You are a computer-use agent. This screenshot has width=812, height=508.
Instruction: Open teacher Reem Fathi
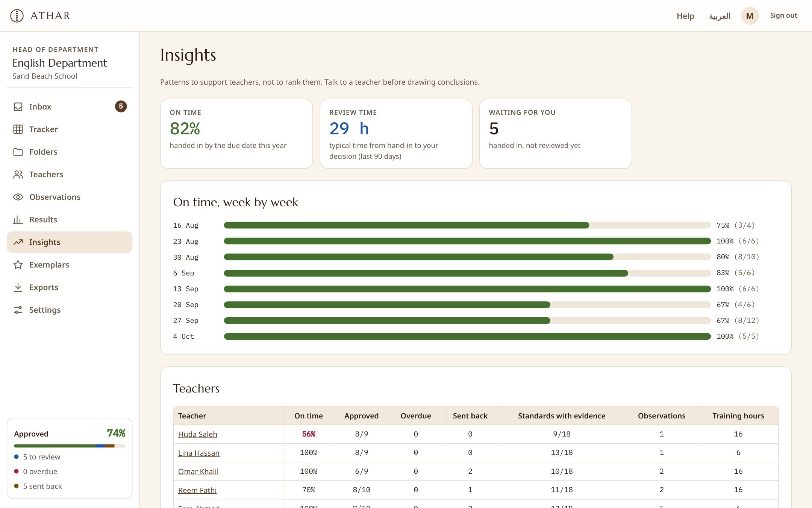tap(197, 490)
